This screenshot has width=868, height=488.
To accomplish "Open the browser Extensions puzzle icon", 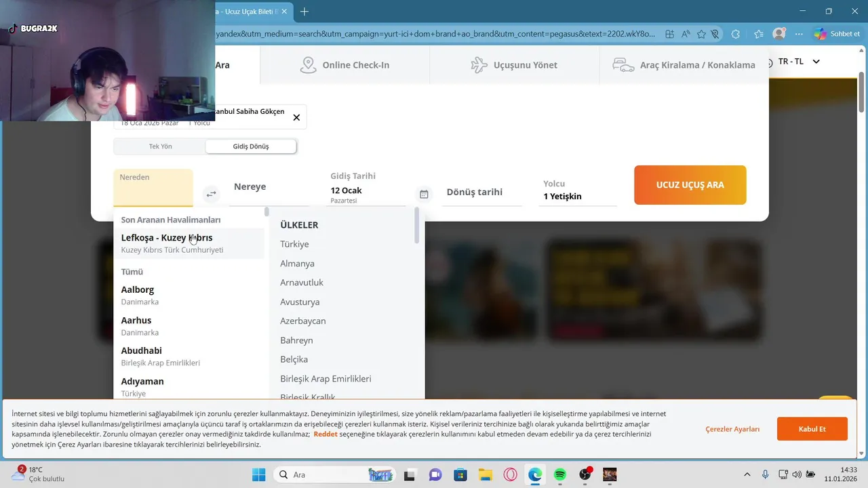I will pos(736,34).
